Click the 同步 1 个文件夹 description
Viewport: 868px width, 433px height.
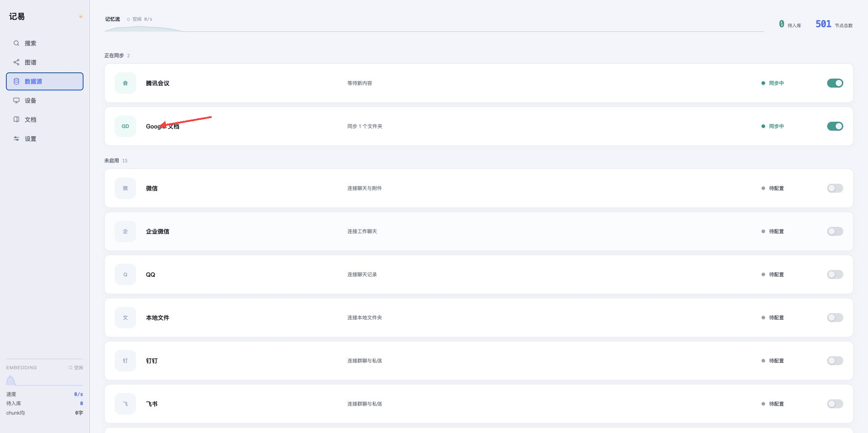point(365,126)
